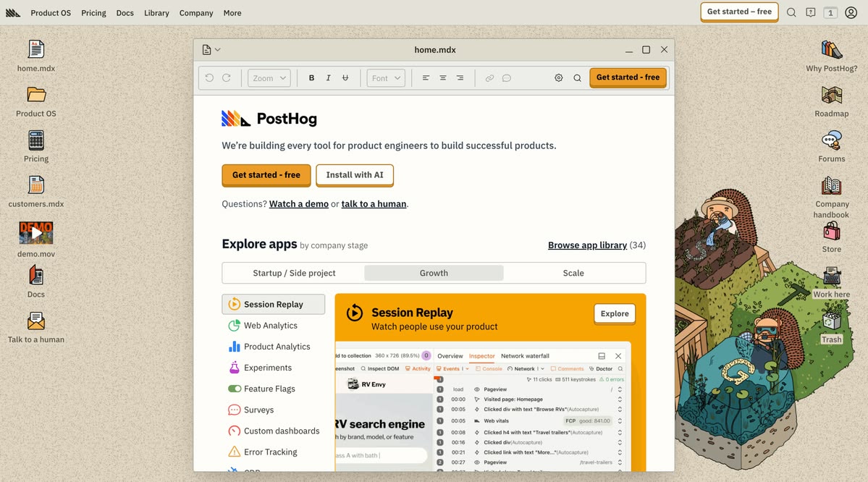This screenshot has height=482, width=868.
Task: Click the redo arrow in editor toolbar
Action: 227,78
